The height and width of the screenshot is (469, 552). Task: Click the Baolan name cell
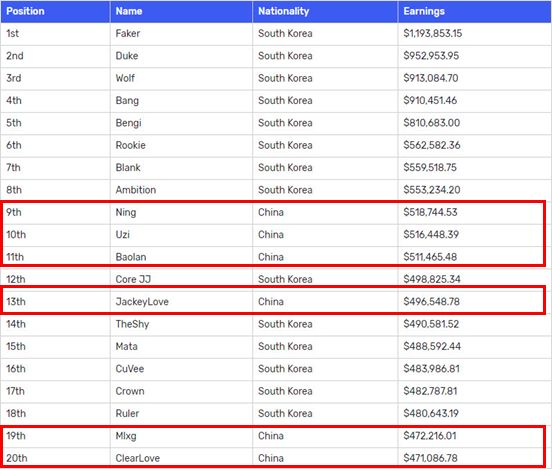click(131, 257)
